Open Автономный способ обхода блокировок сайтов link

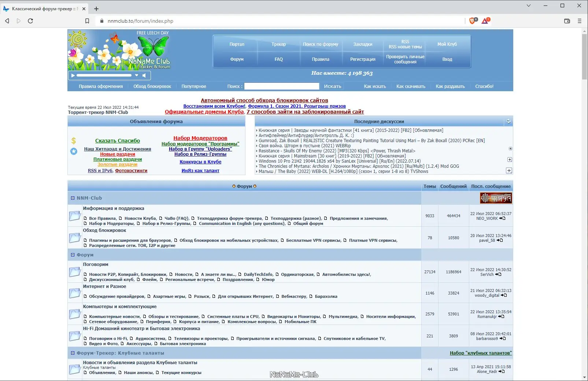[x=265, y=100]
